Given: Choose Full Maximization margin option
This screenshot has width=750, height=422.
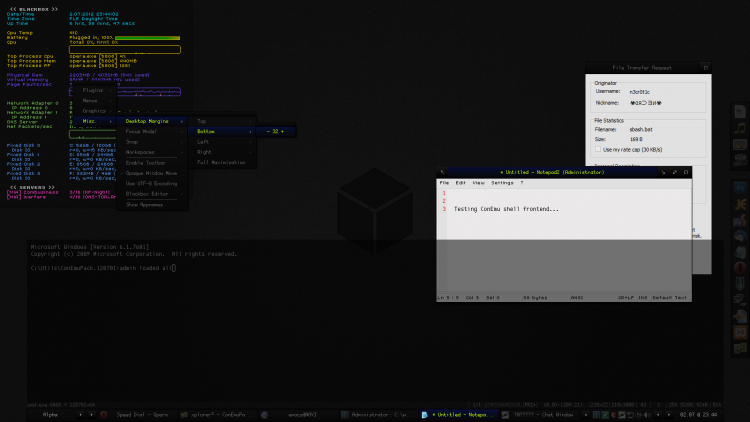Looking at the screenshot, I should point(222,162).
